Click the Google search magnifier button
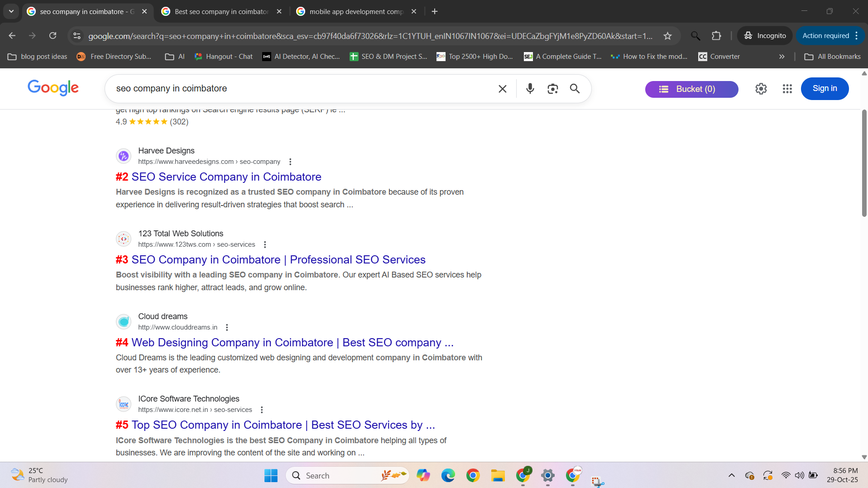The height and width of the screenshot is (488, 868). (575, 89)
